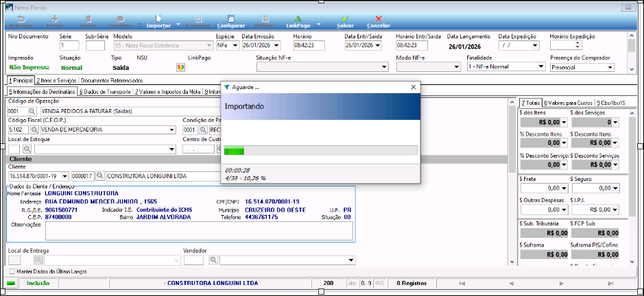Click the Importar toolbar icon
The image size is (644, 296).
point(158,19)
